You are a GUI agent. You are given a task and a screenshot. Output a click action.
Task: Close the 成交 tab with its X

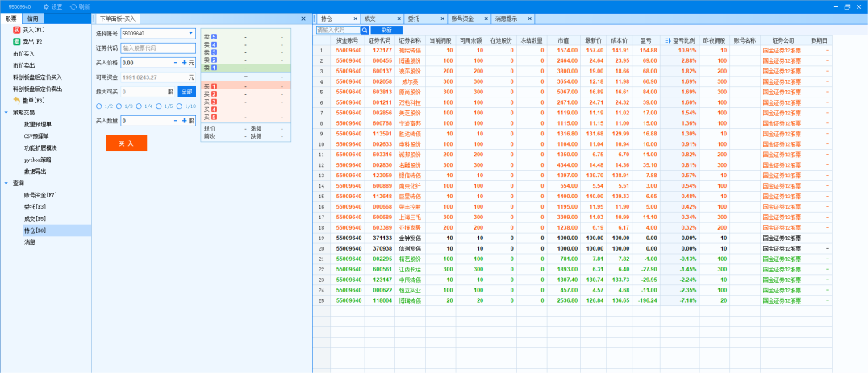point(398,19)
